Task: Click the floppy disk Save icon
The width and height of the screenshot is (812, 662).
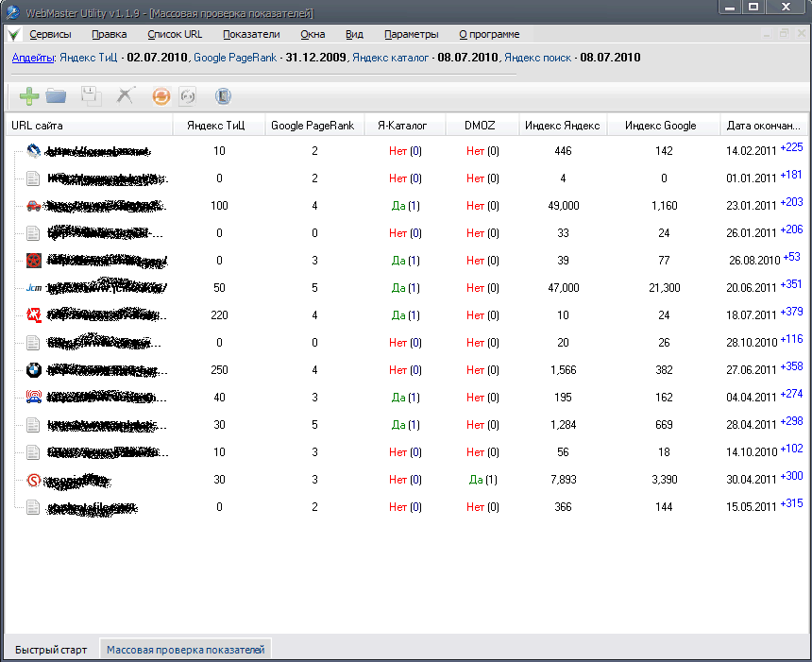Action: [90, 96]
